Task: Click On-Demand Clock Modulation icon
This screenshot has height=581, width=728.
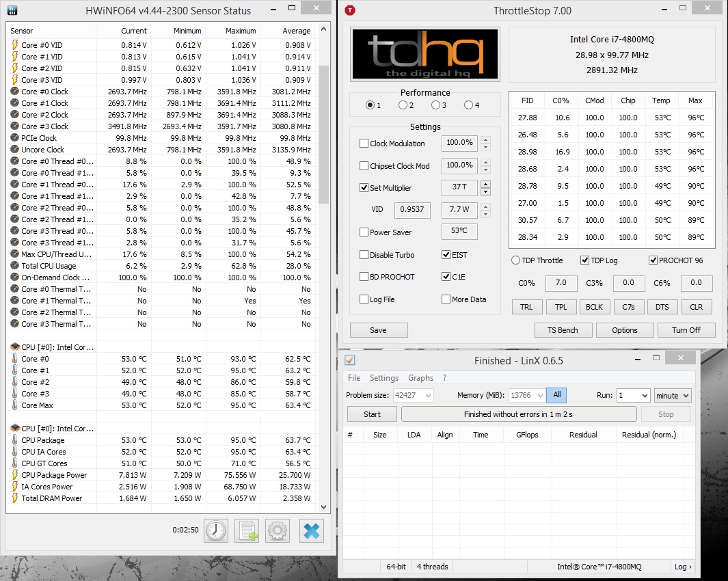Action: pos(15,278)
